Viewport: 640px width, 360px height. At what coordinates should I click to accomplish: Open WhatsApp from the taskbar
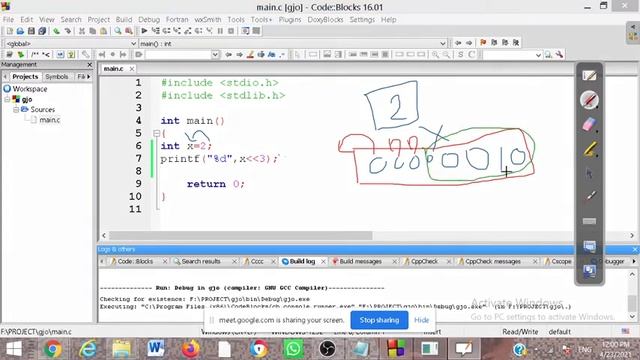293,349
